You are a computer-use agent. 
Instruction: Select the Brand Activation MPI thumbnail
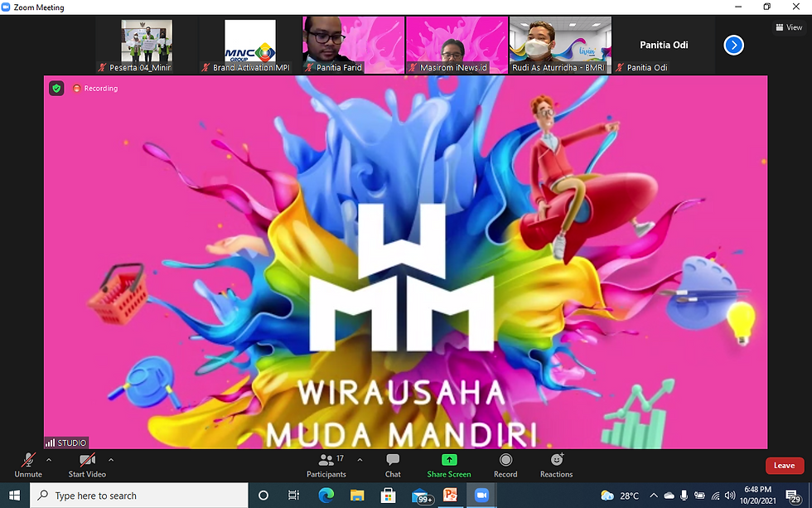250,45
